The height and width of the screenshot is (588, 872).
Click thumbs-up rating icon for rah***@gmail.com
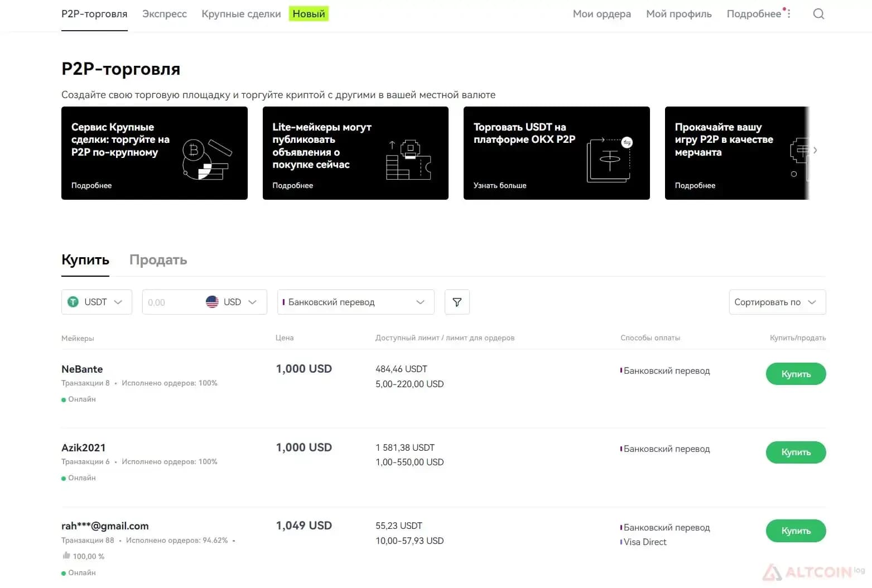coord(66,556)
